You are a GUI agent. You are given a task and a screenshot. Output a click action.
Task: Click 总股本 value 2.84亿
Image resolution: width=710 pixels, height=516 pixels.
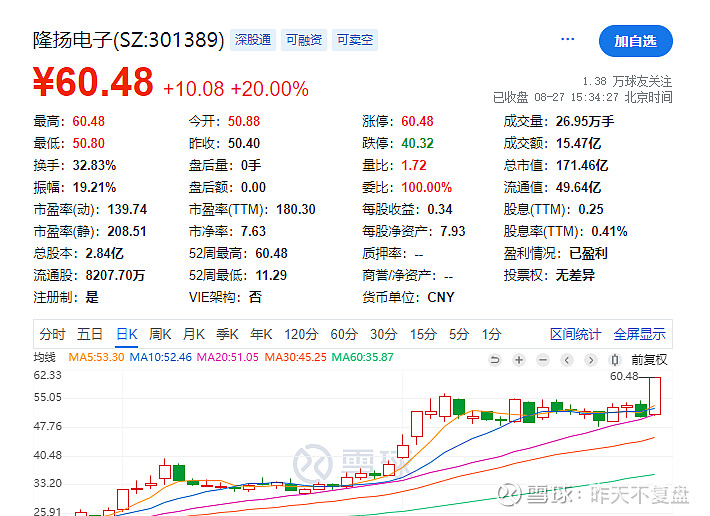pos(105,253)
